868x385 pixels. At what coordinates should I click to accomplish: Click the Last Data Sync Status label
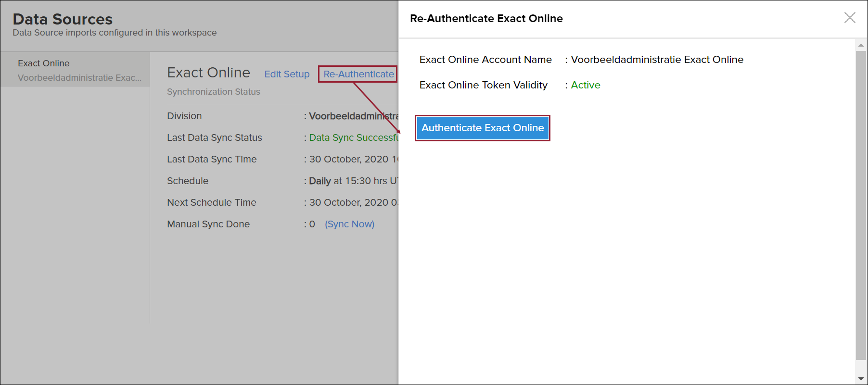215,137
